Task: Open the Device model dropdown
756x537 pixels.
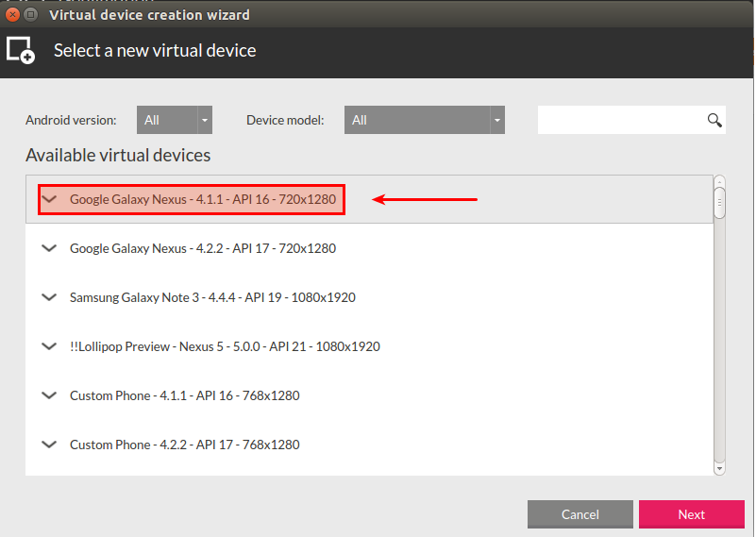Action: click(425, 120)
